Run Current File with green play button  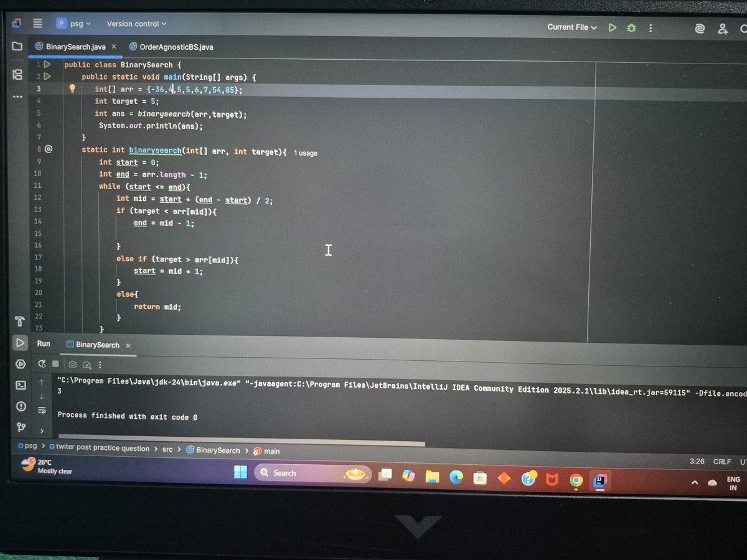pyautogui.click(x=613, y=27)
